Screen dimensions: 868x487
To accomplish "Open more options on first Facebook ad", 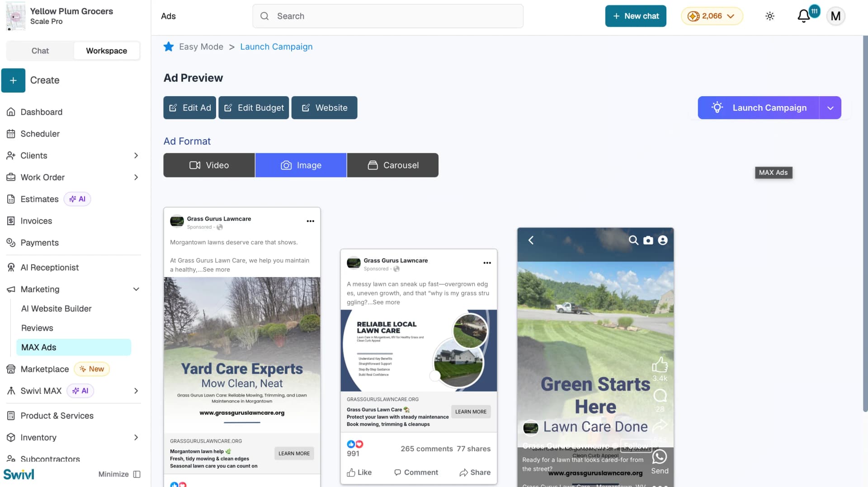I will pos(311,221).
